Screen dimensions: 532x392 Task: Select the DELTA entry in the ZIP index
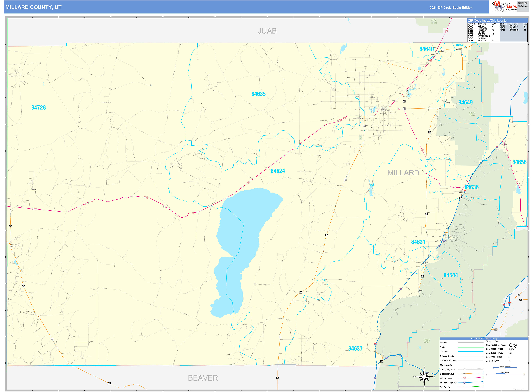pyautogui.click(x=480, y=26)
